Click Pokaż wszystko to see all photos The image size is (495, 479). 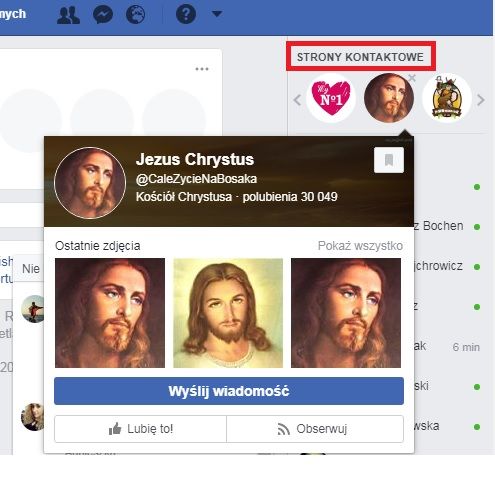click(x=360, y=246)
